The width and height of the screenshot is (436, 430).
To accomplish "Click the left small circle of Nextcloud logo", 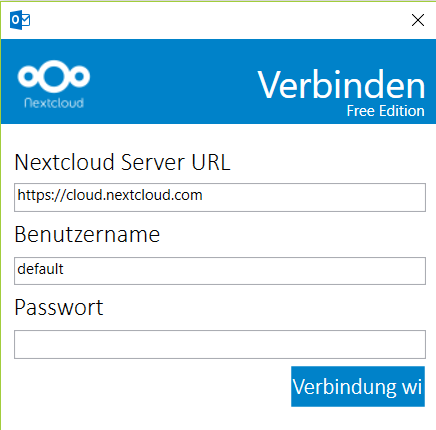I will pos(28,76).
